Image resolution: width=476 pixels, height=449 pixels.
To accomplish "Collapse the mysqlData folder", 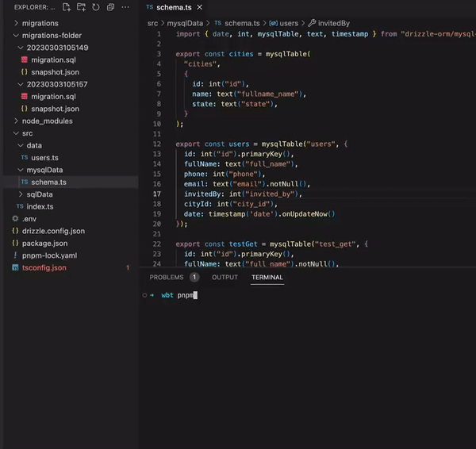I will pyautogui.click(x=44, y=170).
